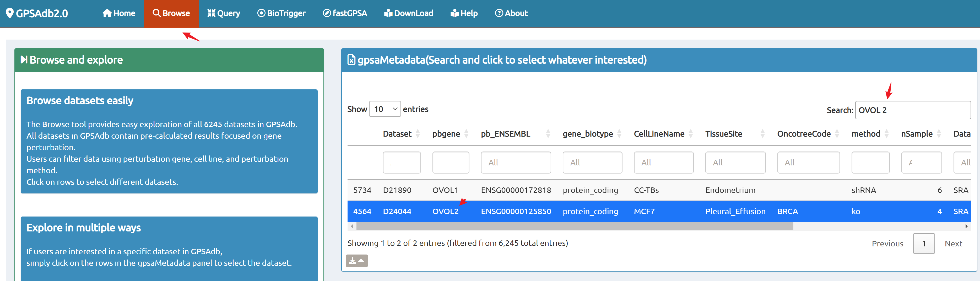
Task: Click the gene_biotype filter box
Action: point(592,162)
